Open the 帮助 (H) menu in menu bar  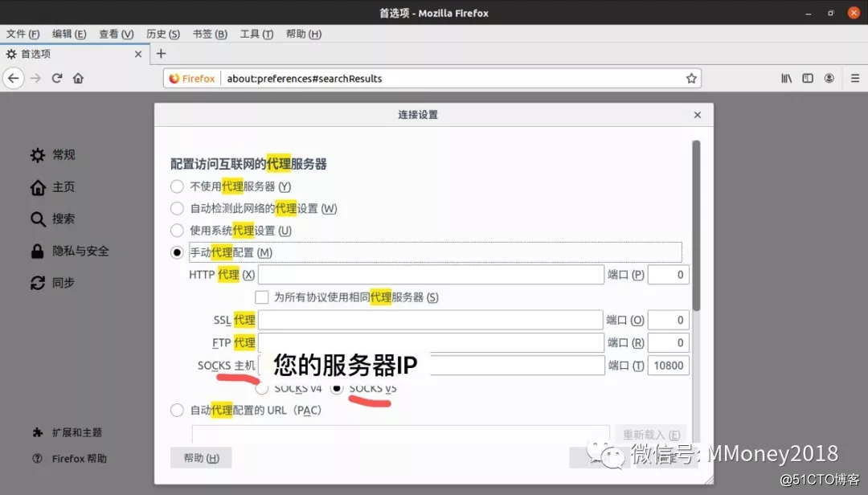tap(303, 34)
